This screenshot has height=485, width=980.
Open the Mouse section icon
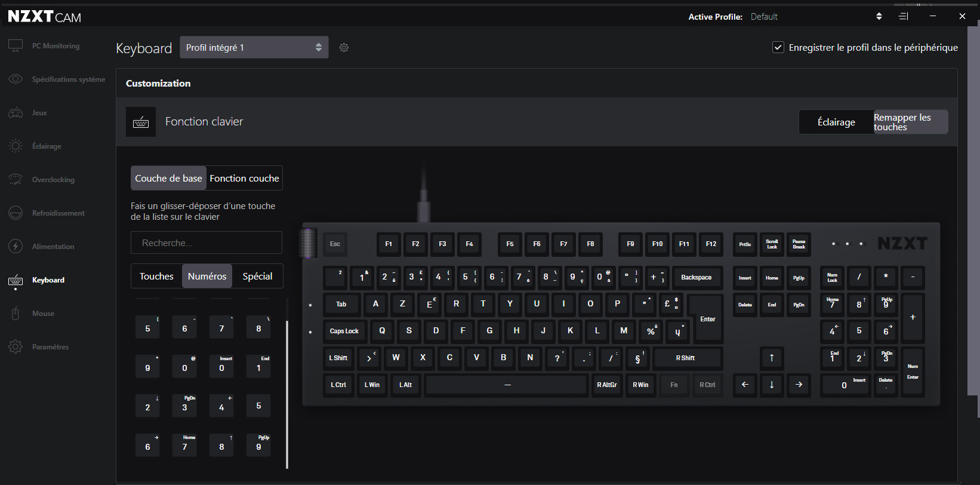pyautogui.click(x=16, y=314)
